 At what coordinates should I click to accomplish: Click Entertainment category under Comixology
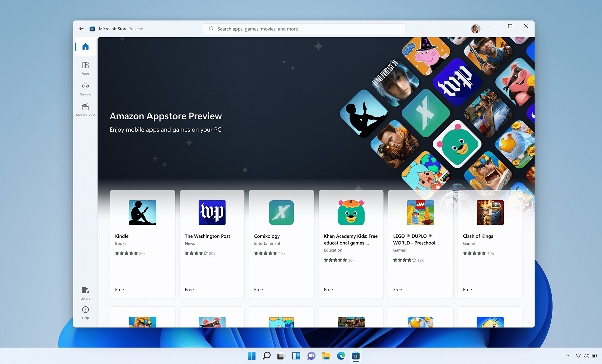click(x=267, y=244)
